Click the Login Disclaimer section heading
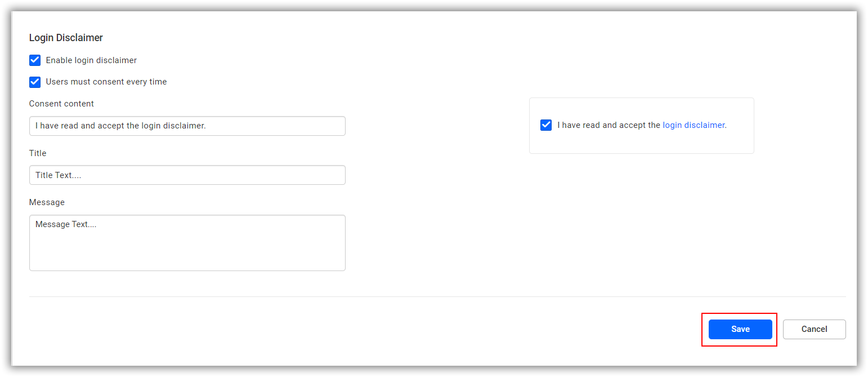Screen dimensions: 868x377 click(66, 38)
